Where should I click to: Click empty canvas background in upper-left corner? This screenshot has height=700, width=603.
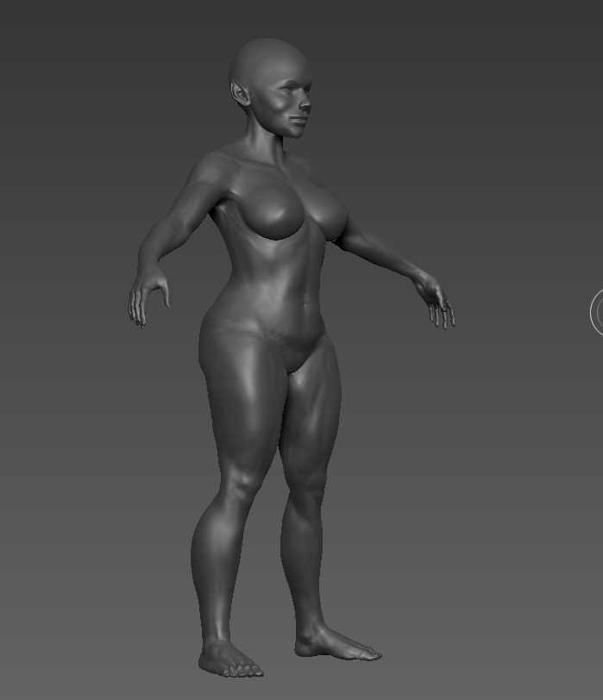[52, 52]
